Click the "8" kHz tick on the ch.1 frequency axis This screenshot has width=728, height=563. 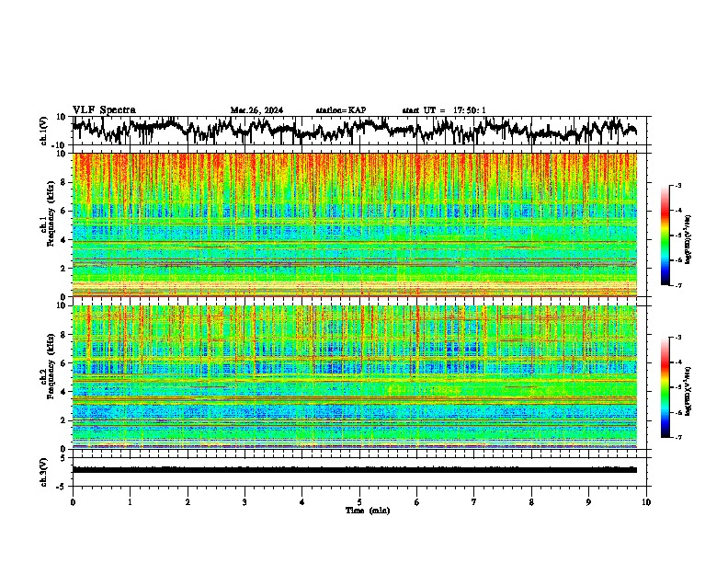click(64, 182)
